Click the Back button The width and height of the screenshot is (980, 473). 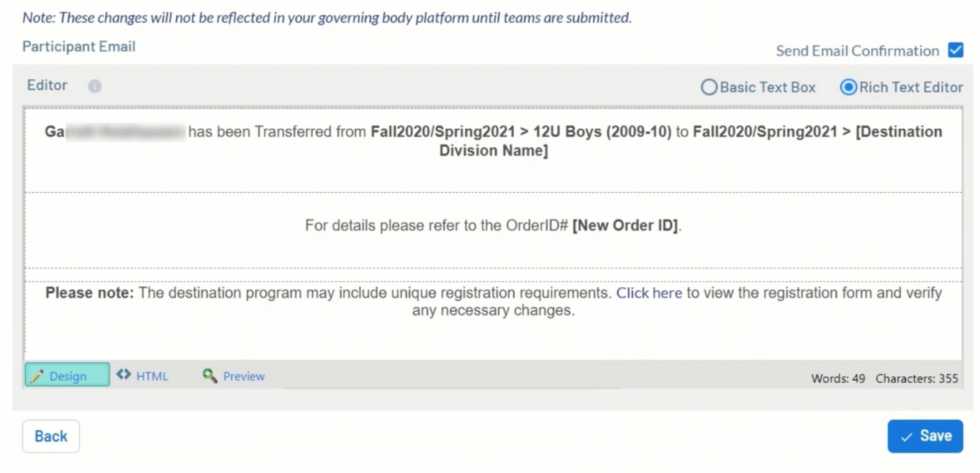point(50,436)
